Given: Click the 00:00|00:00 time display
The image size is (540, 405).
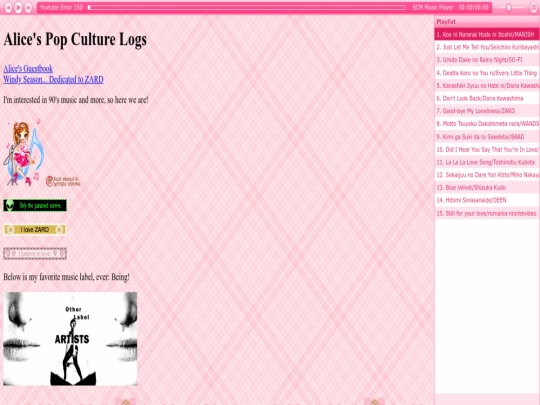Looking at the screenshot, I should coord(474,8).
